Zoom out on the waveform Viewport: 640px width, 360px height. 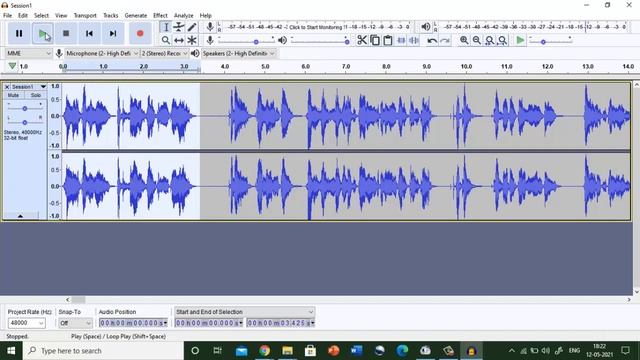tap(477, 40)
